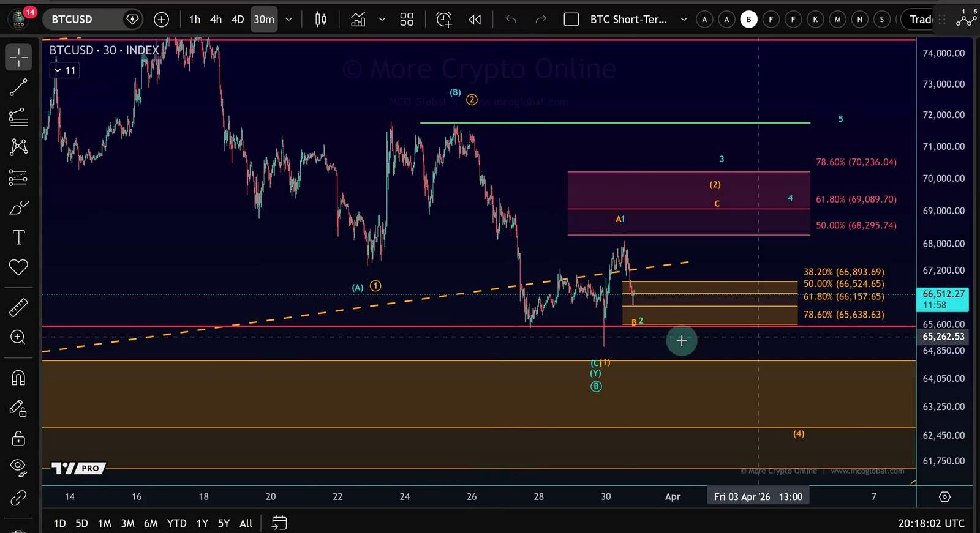Expand the chevron beside BTC Short-Ter layout name

pos(684,20)
